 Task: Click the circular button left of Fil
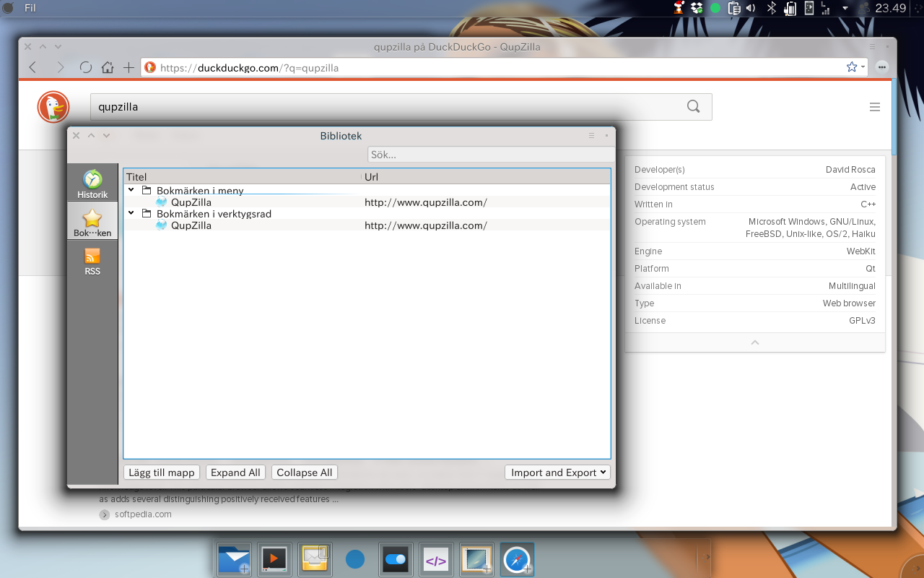9,8
